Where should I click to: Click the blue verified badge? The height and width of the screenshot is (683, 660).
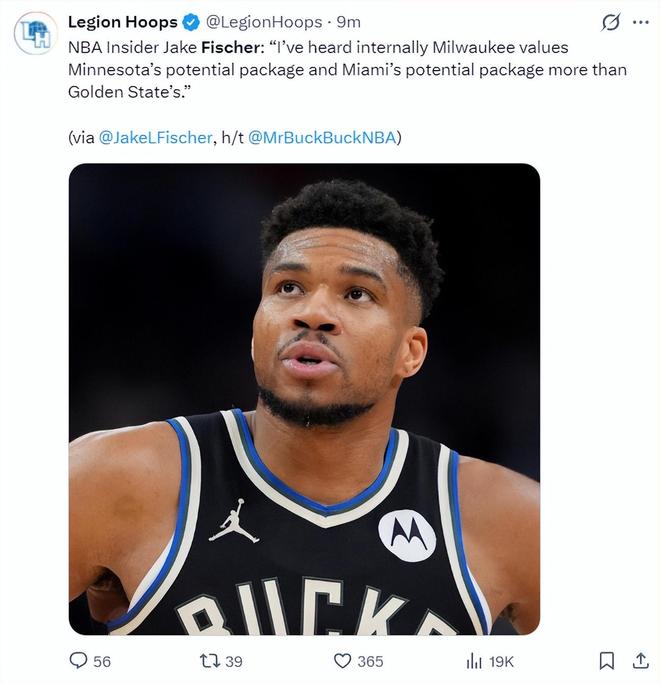tap(191, 22)
